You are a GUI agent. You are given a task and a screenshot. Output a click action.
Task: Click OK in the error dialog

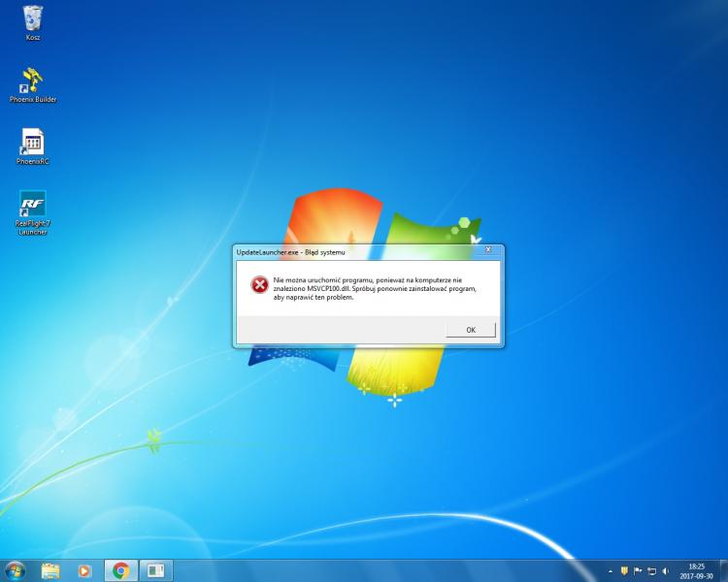pyautogui.click(x=471, y=330)
